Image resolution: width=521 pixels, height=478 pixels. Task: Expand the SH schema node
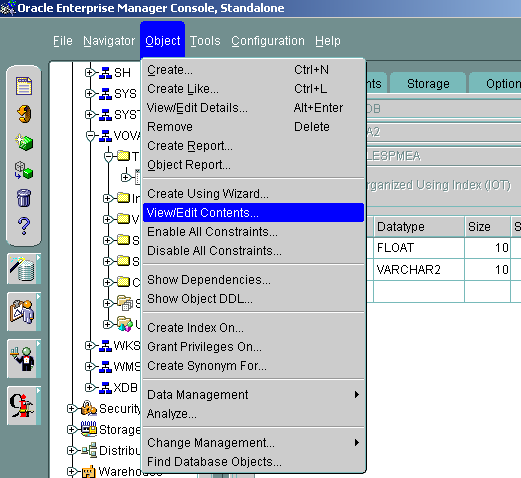tap(89, 72)
